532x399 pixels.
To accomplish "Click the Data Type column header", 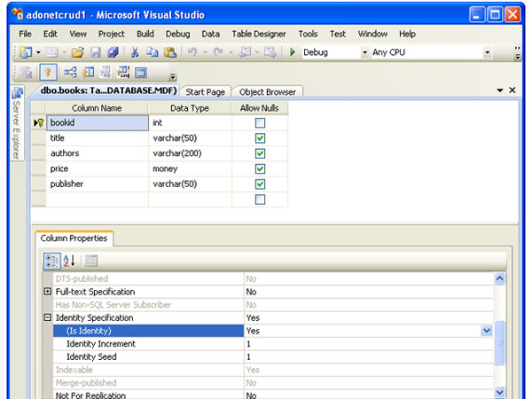I will [x=190, y=108].
